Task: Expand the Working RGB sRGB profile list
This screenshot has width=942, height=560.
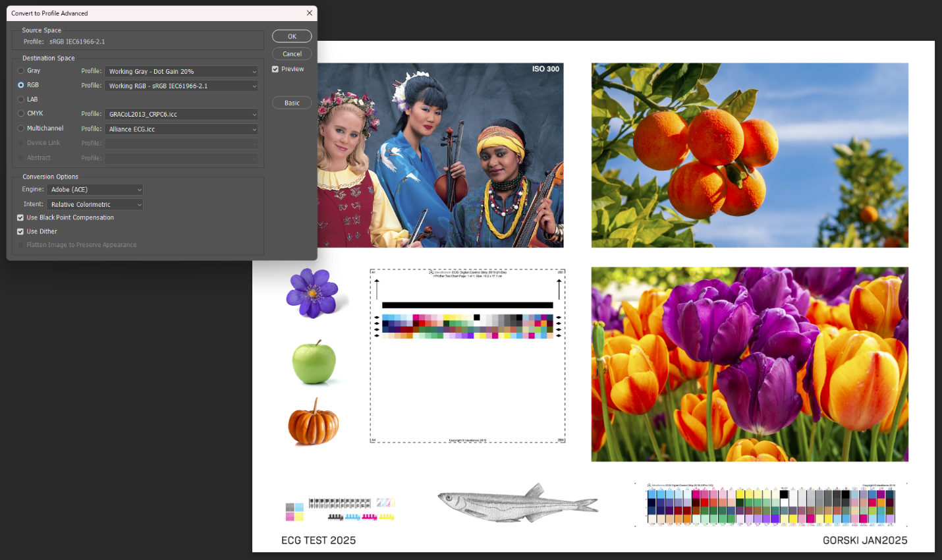Action: pyautogui.click(x=181, y=86)
